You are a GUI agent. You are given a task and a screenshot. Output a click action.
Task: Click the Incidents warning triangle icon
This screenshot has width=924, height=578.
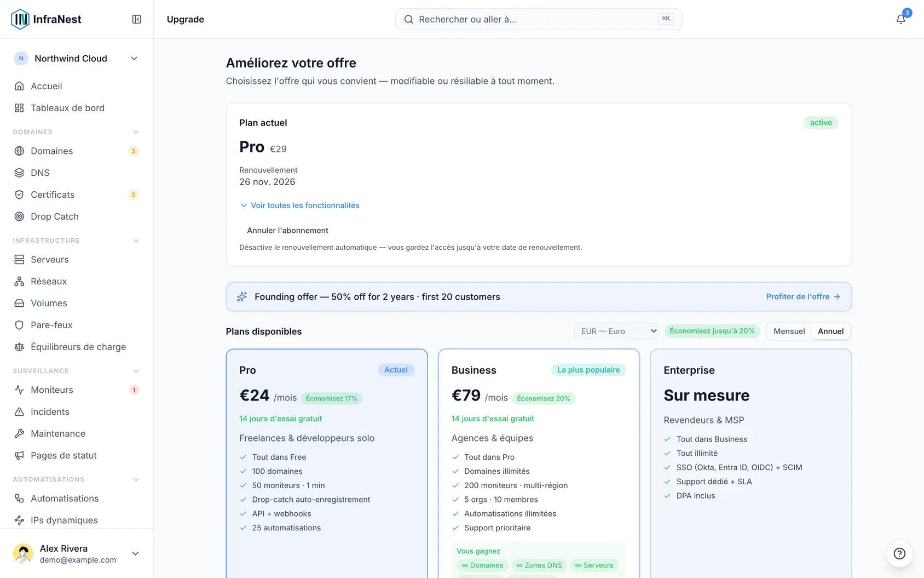point(19,411)
